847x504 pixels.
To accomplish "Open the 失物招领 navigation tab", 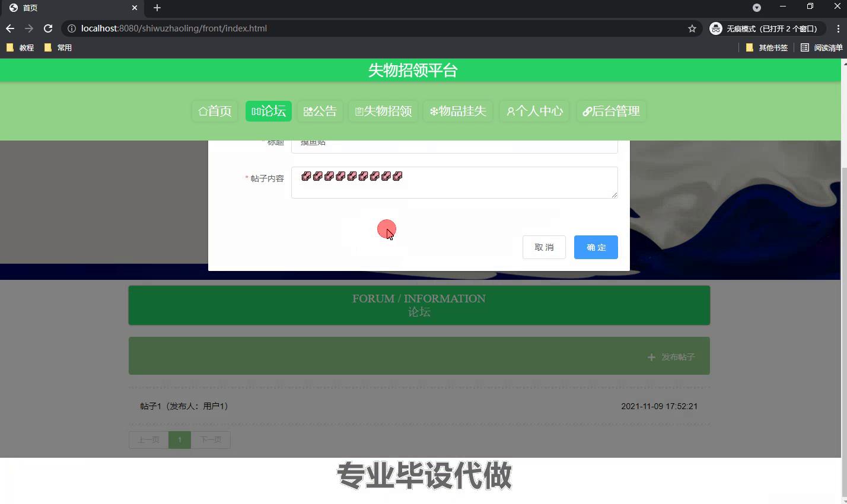I will click(383, 111).
